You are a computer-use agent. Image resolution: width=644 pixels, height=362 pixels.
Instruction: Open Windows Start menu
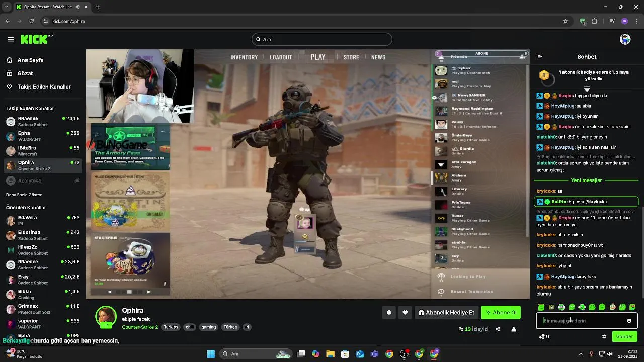coord(211,354)
